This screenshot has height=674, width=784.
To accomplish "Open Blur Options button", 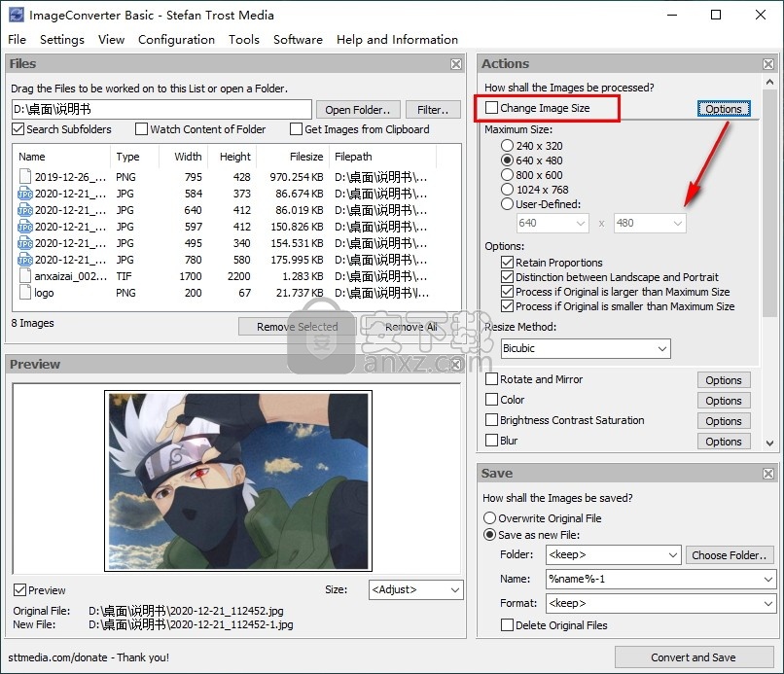I will (x=724, y=442).
